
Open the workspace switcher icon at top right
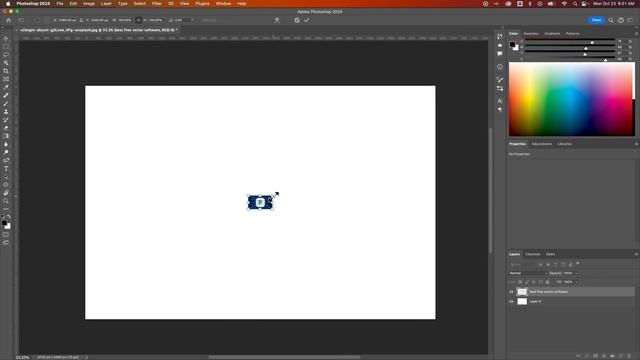631,20
